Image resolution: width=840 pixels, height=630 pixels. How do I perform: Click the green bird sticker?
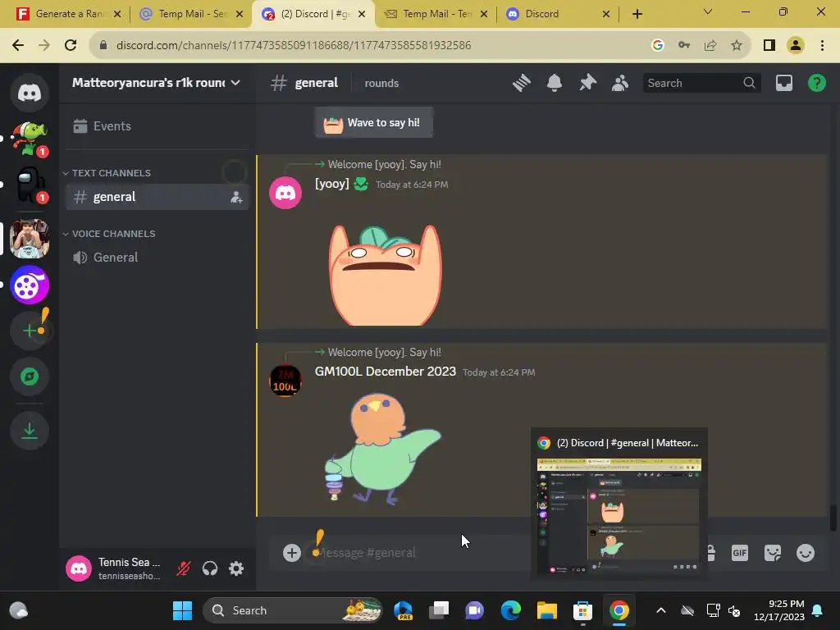[383, 450]
